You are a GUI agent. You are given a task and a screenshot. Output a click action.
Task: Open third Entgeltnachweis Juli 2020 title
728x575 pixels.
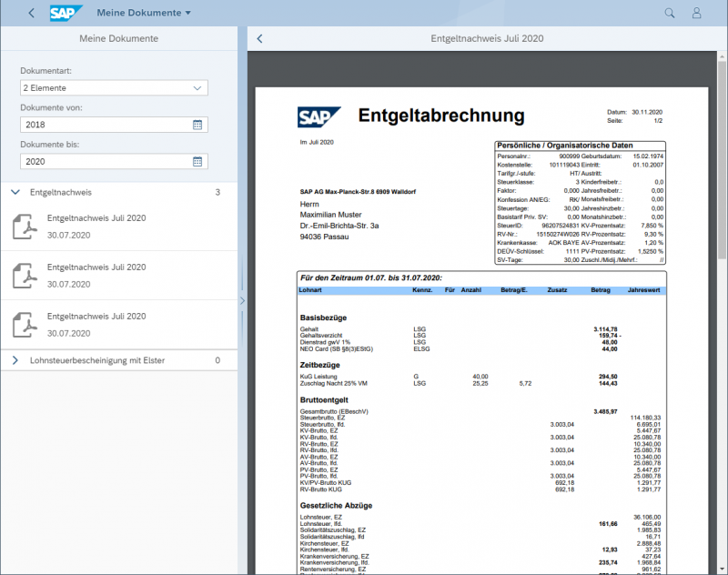point(96,317)
